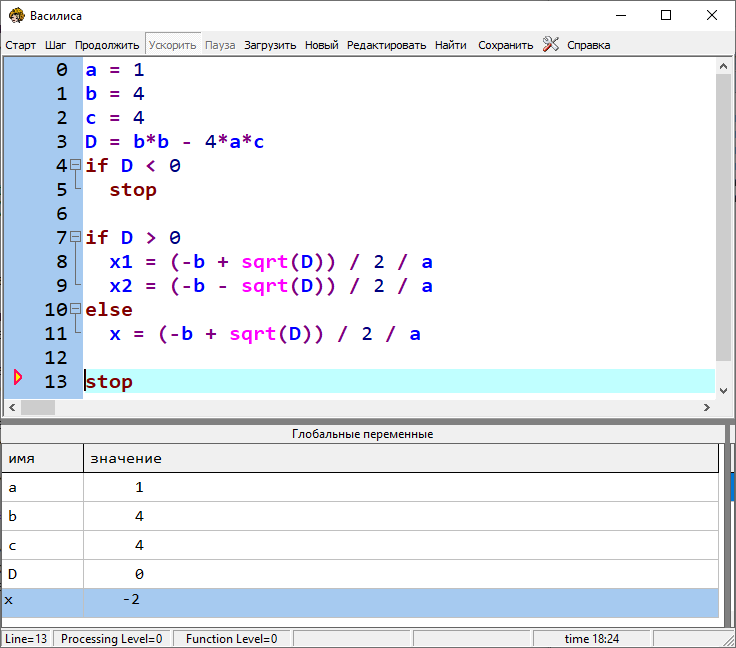Viewport: 736px width, 648px height.
Task: Click the right arrow of horizontal scrollbar
Action: click(x=708, y=407)
